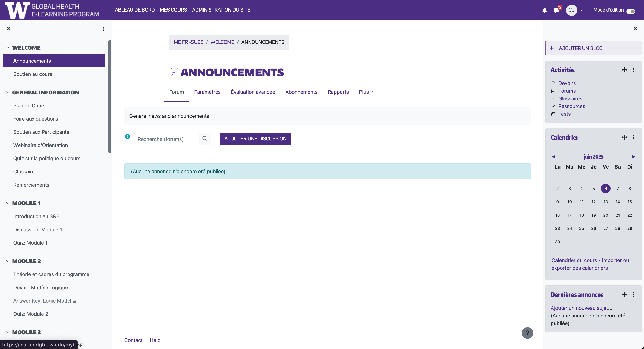This screenshot has height=349, width=644.
Task: Collapse the MODULE 1 section
Action: click(x=7, y=203)
